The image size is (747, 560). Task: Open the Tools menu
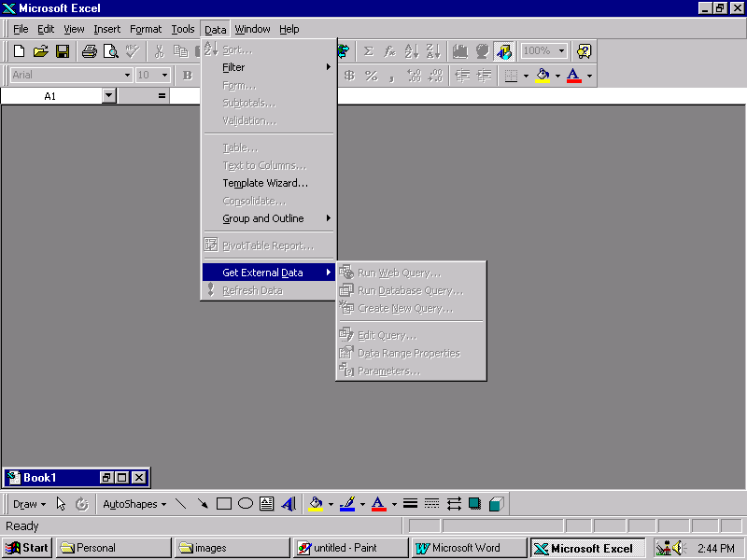[x=183, y=29]
